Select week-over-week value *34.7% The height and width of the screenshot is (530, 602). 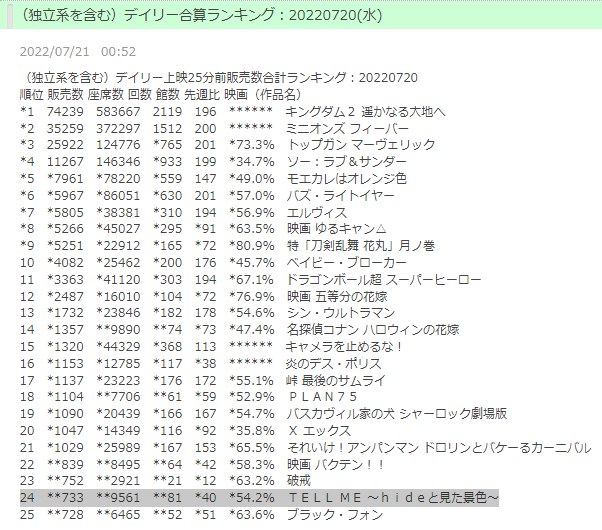point(252,162)
